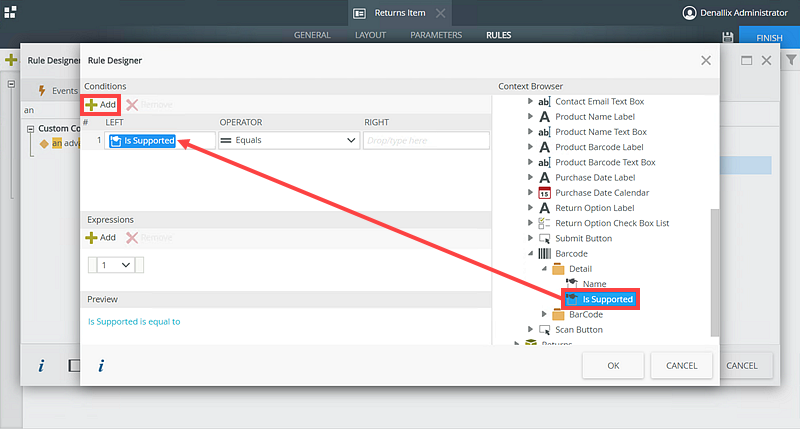The width and height of the screenshot is (800, 429).
Task: Click the Return Option Label icon
Action: (x=544, y=208)
